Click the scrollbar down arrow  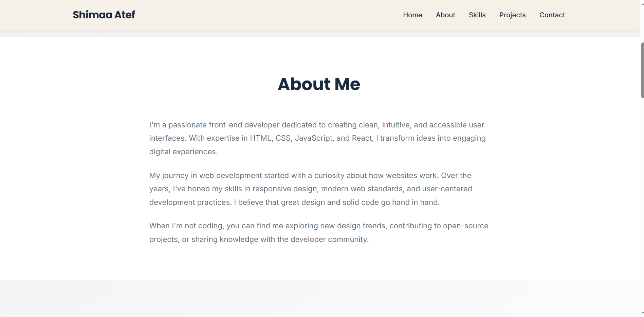(642, 313)
